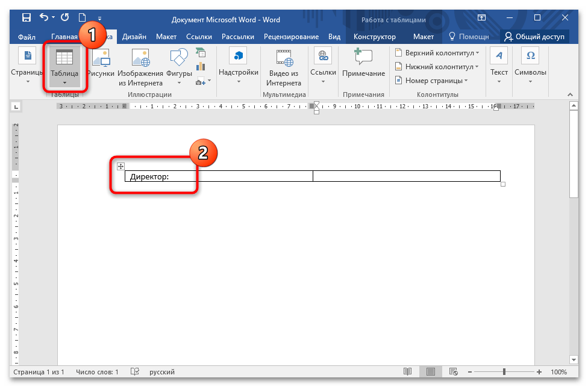The image size is (588, 387).
Task: Open the Символы symbols menu
Action: [530, 65]
